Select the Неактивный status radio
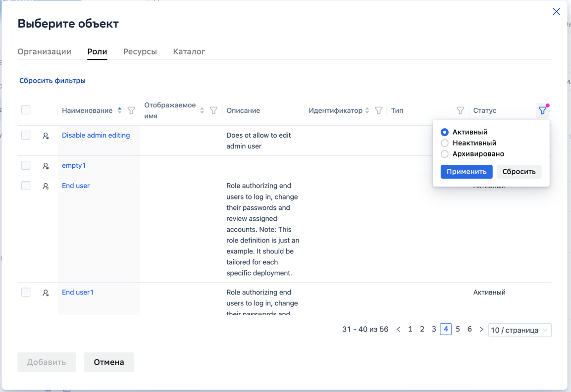The height and width of the screenshot is (392, 571). (445, 143)
